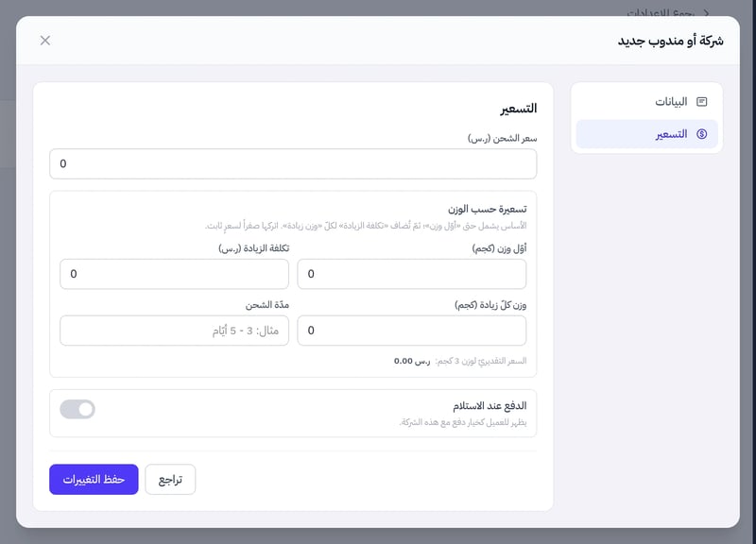Click the estimated price 0.00 ر.س text

pyautogui.click(x=412, y=361)
